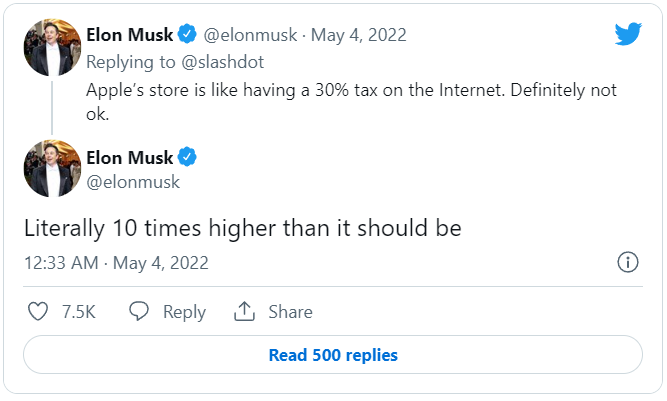
Task: Click the Twitter bird logo
Action: coord(628,34)
